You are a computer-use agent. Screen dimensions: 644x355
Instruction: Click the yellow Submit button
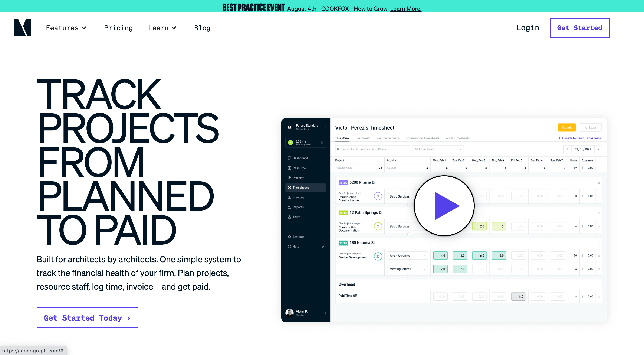[x=566, y=128]
